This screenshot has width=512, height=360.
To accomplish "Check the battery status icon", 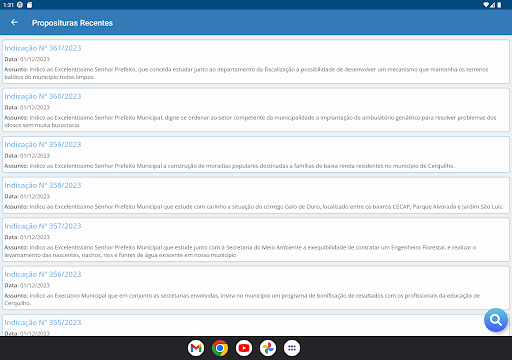I will (x=499, y=5).
